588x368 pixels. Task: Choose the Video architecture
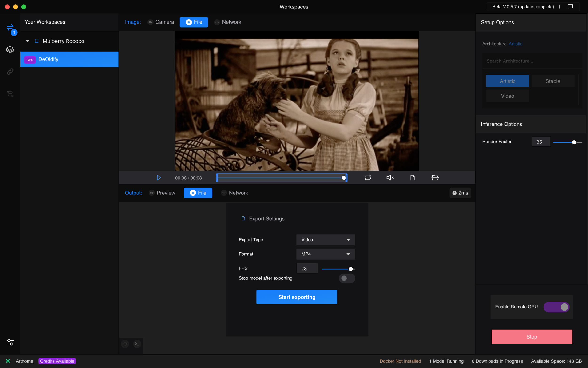(508, 96)
